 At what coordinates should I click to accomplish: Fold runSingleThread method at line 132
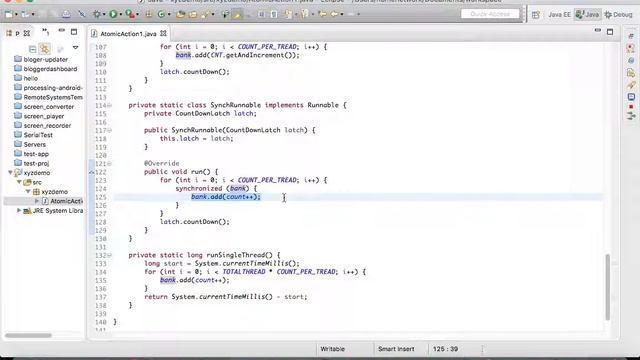coord(109,255)
